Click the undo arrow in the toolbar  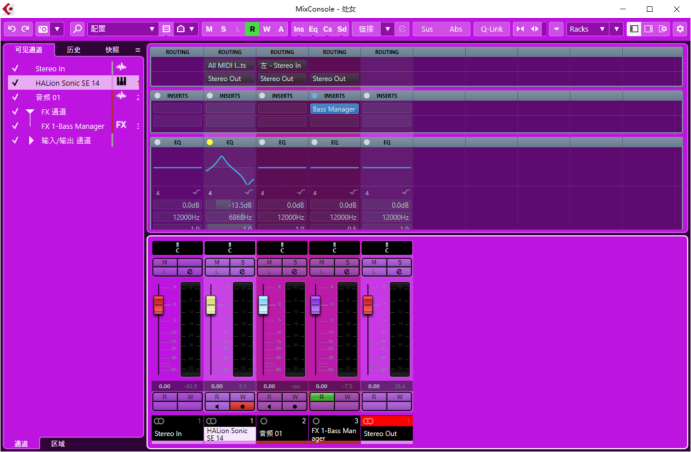[11, 29]
